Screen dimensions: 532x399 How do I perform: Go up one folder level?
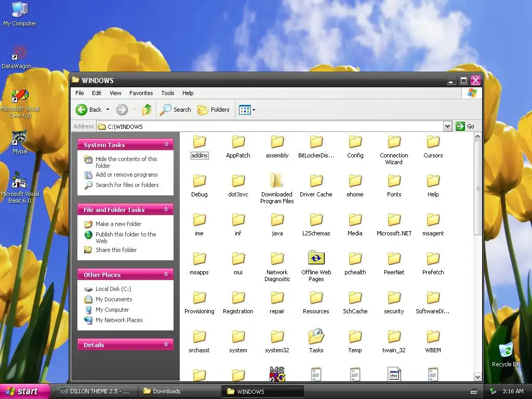(147, 110)
